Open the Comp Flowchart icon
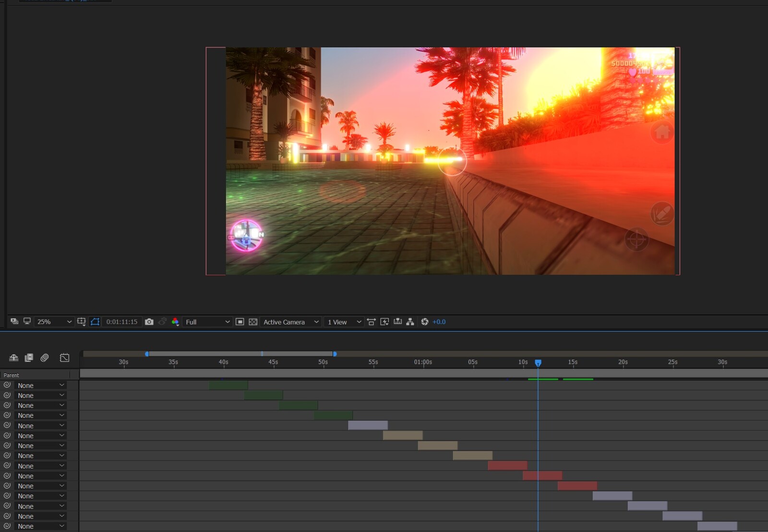This screenshot has height=532, width=768. [410, 322]
